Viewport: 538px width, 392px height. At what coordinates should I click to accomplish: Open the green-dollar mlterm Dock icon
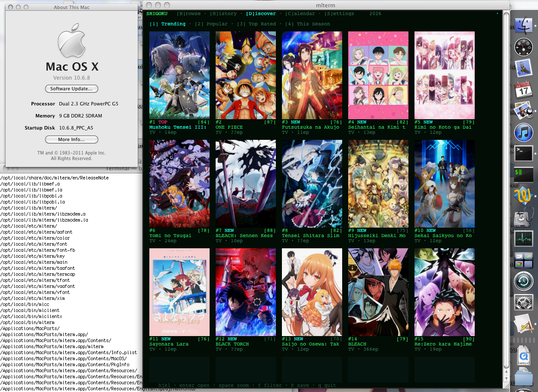pos(524,174)
